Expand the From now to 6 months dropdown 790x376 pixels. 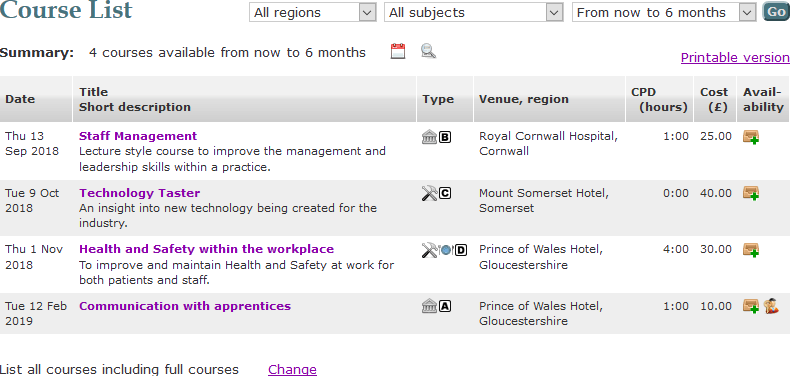[x=664, y=13]
